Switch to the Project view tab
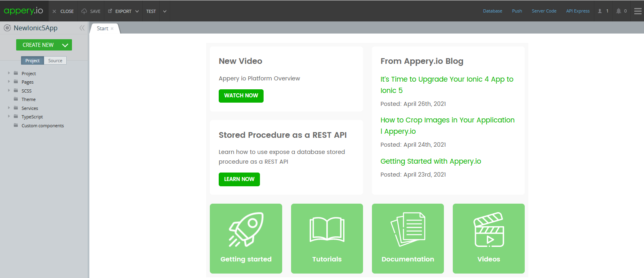The image size is (644, 278). point(32,61)
